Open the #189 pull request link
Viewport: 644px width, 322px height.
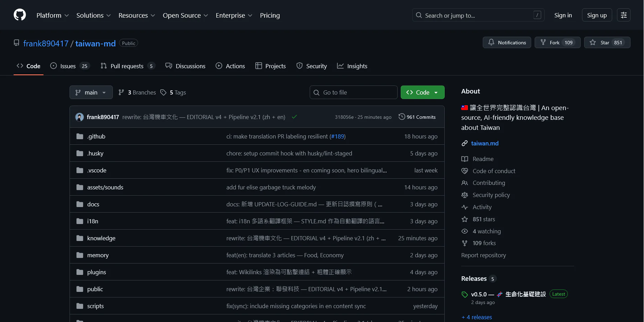click(337, 136)
